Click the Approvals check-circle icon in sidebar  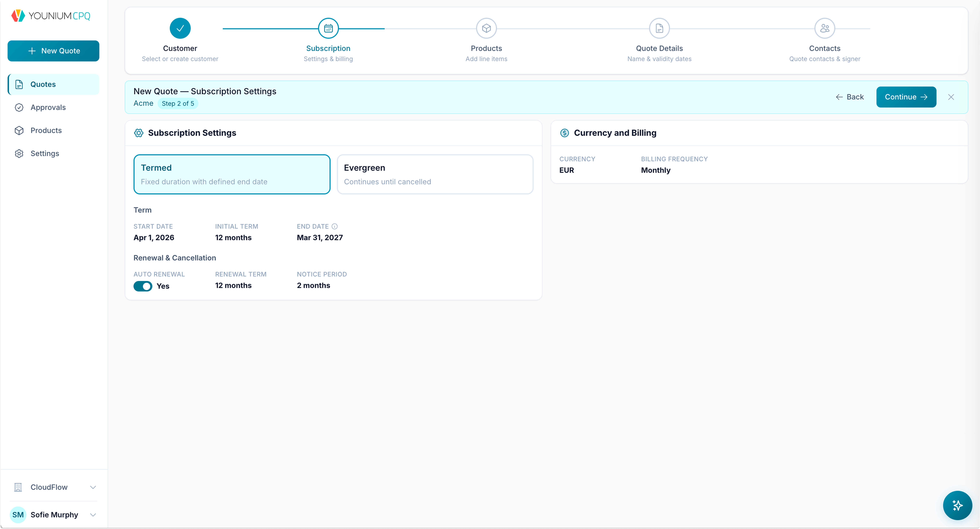point(19,107)
